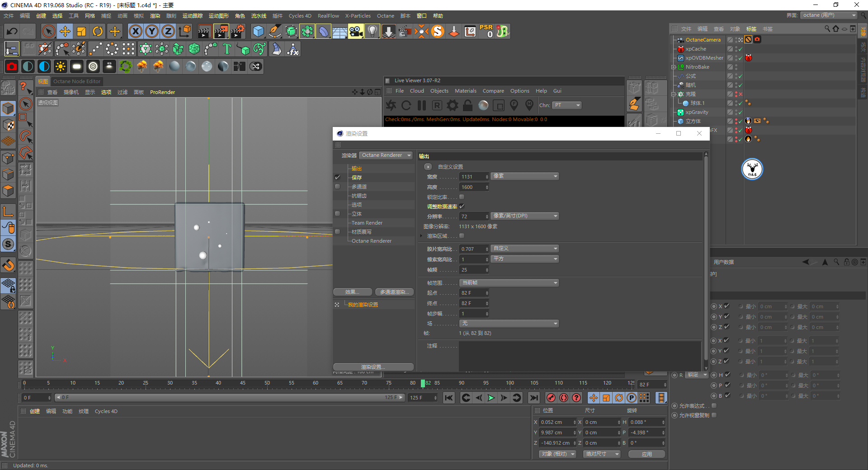868x470 pixels.
Task: Open the 场 dropdown set to 无
Action: tap(509, 323)
